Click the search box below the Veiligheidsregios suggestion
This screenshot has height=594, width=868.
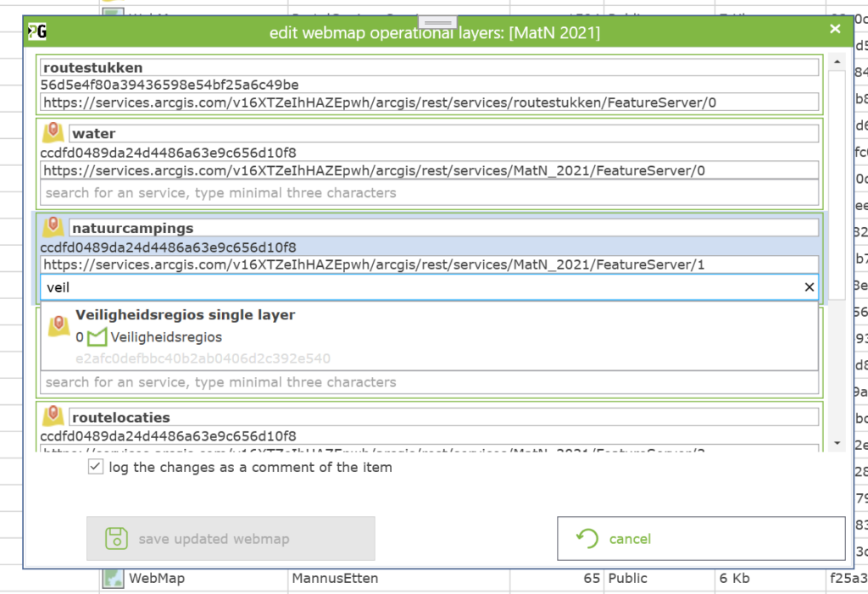tap(430, 382)
